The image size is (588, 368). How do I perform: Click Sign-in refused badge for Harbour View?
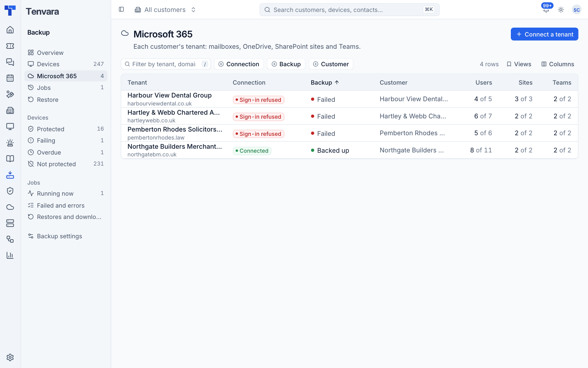(x=258, y=100)
